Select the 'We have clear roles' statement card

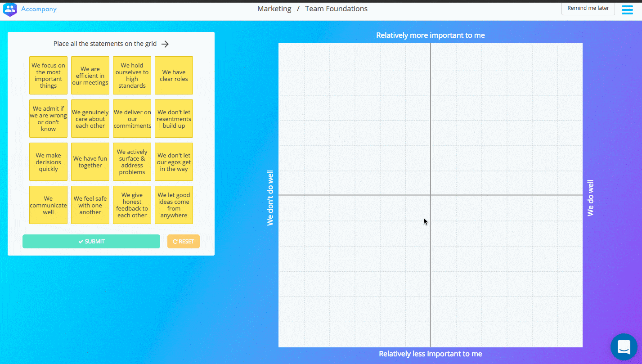[x=174, y=75]
